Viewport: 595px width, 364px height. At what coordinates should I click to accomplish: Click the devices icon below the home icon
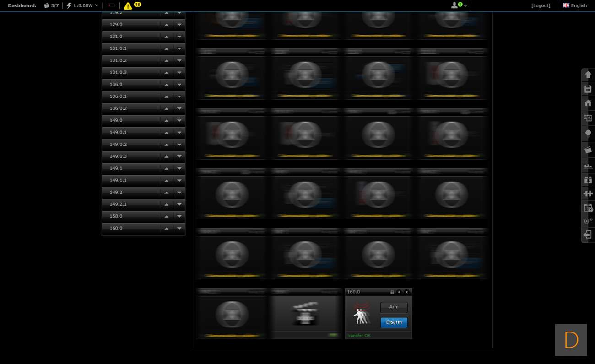(x=588, y=118)
